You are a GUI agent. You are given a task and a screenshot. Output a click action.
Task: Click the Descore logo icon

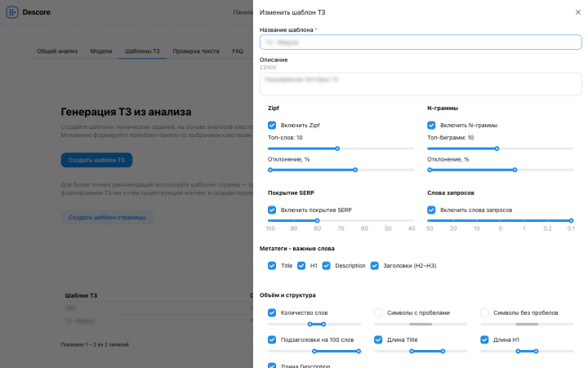click(x=12, y=12)
